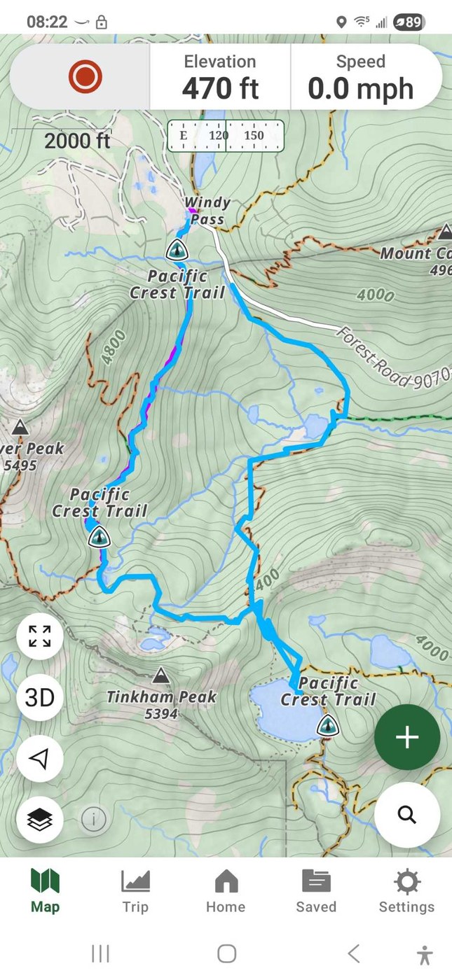
Task: Open the map search button
Action: 407,815
